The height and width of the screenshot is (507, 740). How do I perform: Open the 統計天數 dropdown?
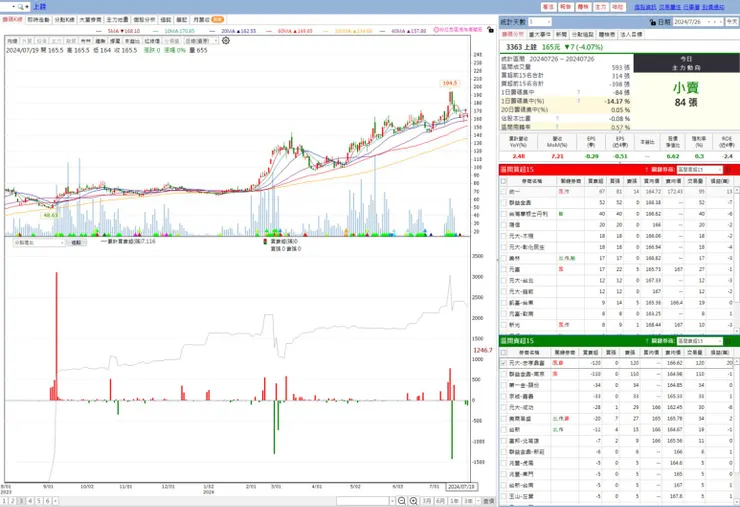539,22
